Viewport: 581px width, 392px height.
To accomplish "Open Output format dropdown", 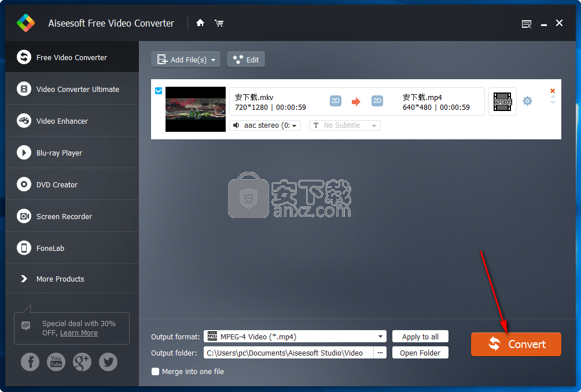I will coord(295,336).
